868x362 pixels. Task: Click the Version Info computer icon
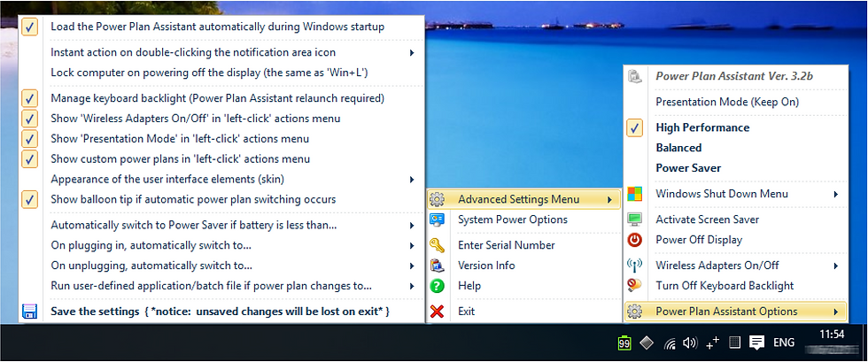tap(437, 266)
